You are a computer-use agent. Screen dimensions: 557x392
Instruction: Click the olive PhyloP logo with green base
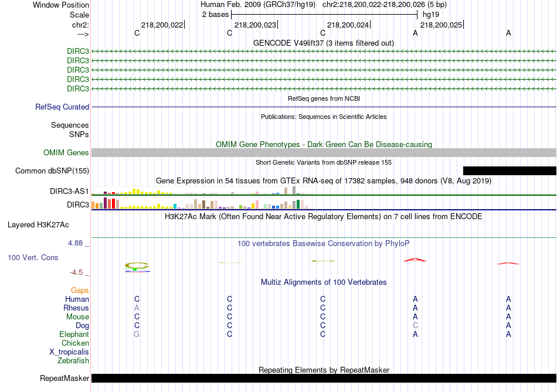[137, 267]
